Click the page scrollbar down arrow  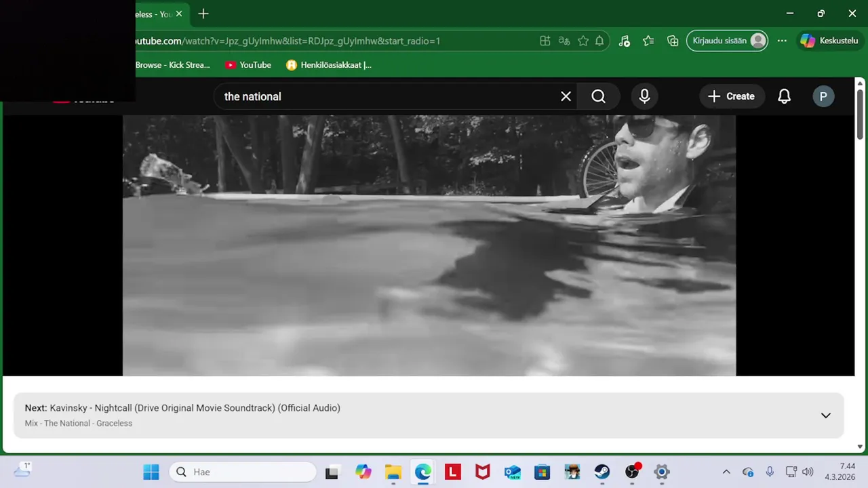pyautogui.click(x=860, y=447)
